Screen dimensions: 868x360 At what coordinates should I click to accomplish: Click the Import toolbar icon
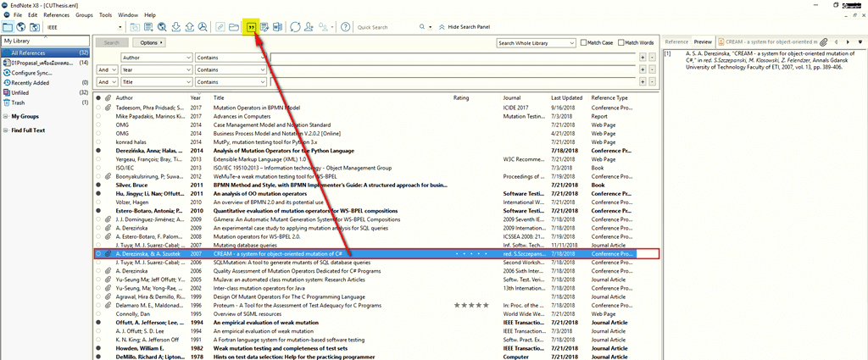(176, 27)
